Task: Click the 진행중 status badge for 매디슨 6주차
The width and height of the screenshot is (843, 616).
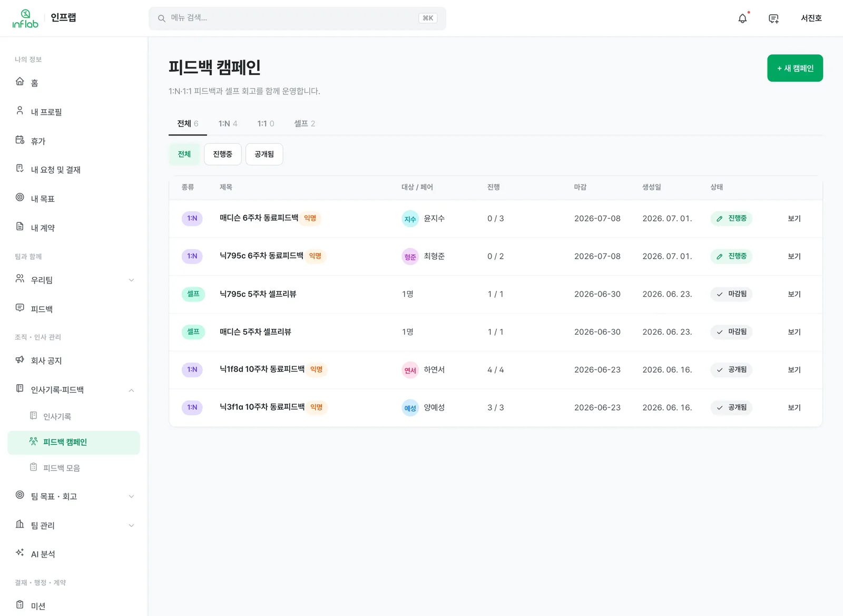Action: 731,219
